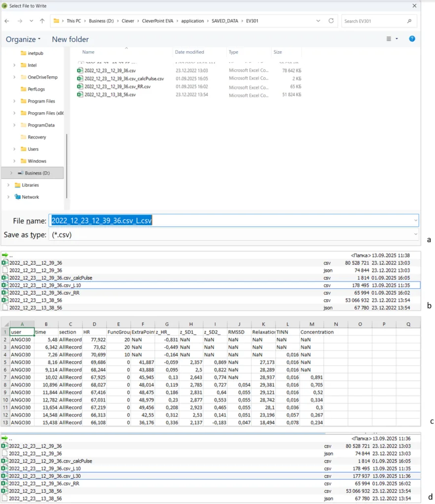This screenshot has height=504, width=435.
Task: Click the Size column header
Action: pos(278,52)
